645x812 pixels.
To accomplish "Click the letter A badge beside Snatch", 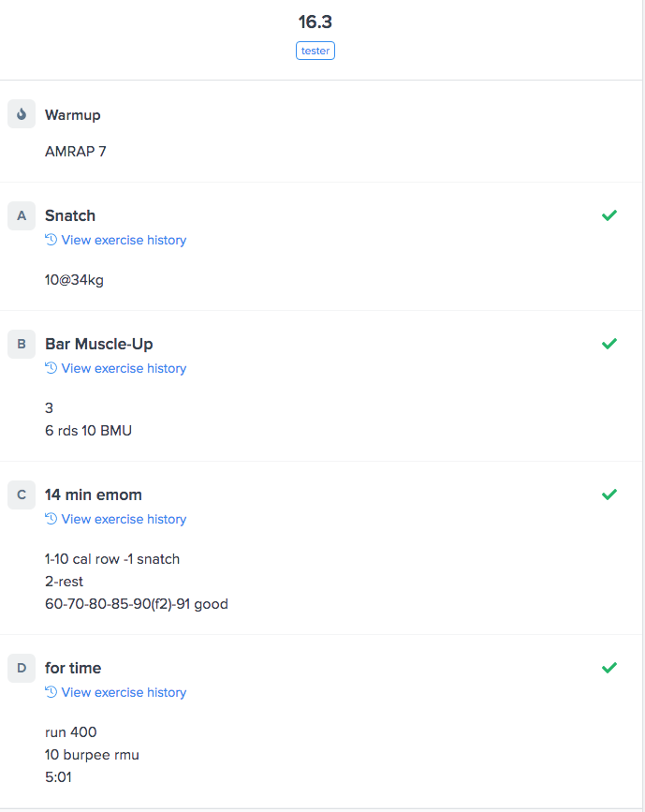I will 22,215.
